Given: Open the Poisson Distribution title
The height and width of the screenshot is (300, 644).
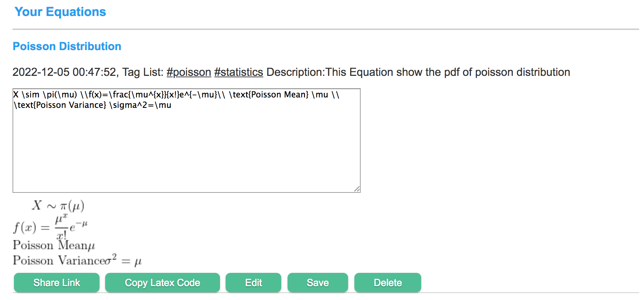Looking at the screenshot, I should pos(67,46).
